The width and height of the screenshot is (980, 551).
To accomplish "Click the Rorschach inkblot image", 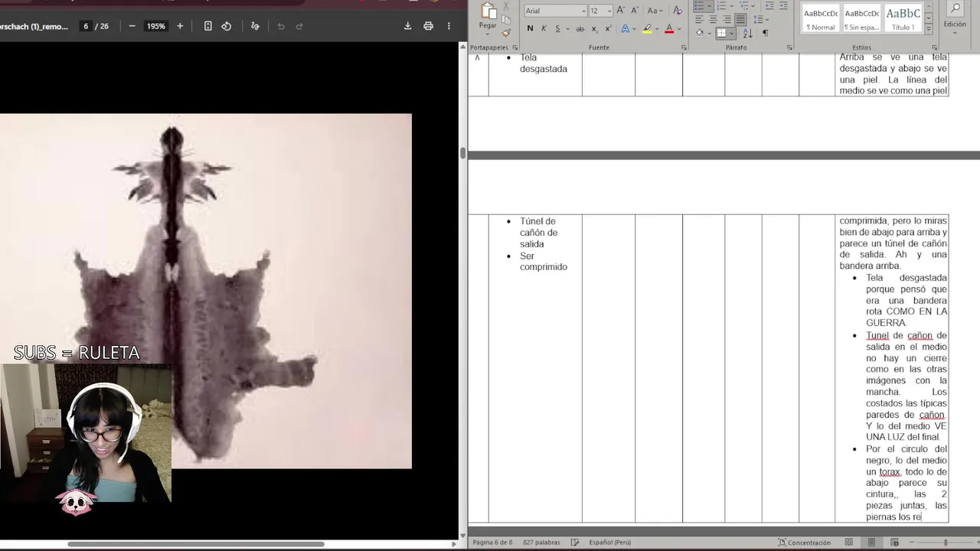I will coord(205,291).
